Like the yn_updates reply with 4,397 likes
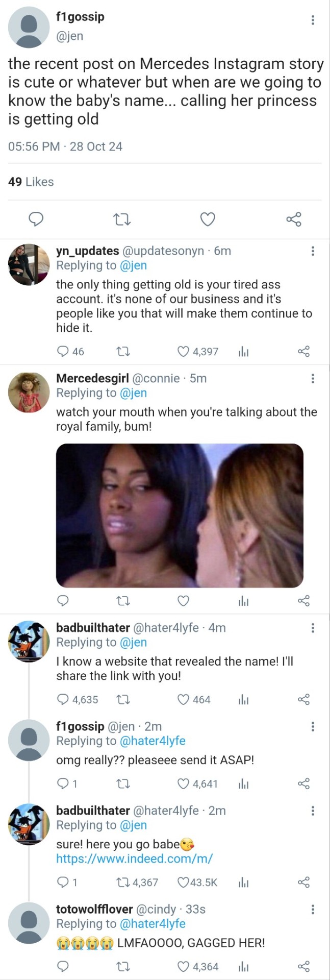This screenshot has width=330, height=980. [x=183, y=352]
